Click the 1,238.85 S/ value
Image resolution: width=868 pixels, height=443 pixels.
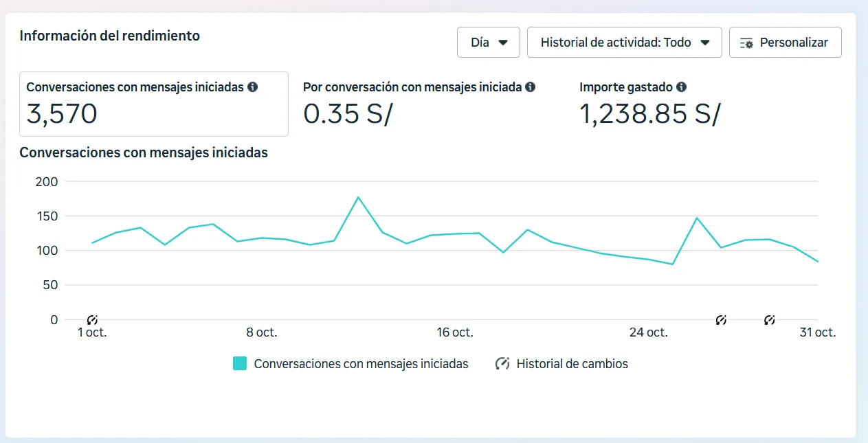click(650, 114)
